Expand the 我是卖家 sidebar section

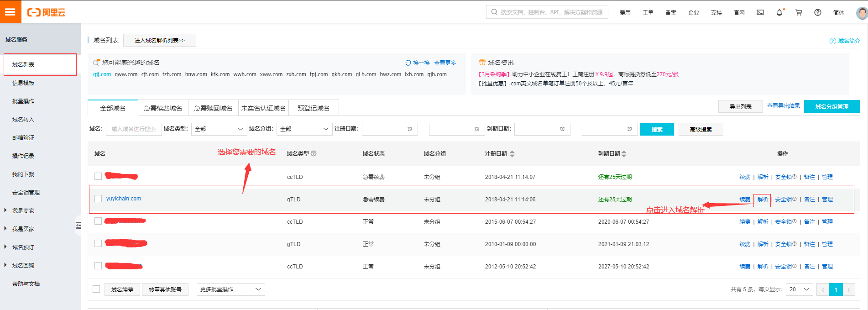coord(23,210)
